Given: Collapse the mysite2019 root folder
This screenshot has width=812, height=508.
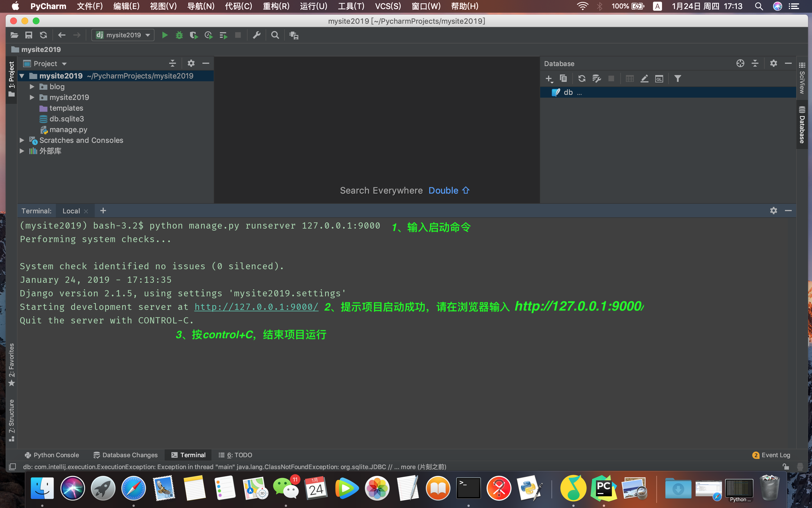Looking at the screenshot, I should 22,76.
